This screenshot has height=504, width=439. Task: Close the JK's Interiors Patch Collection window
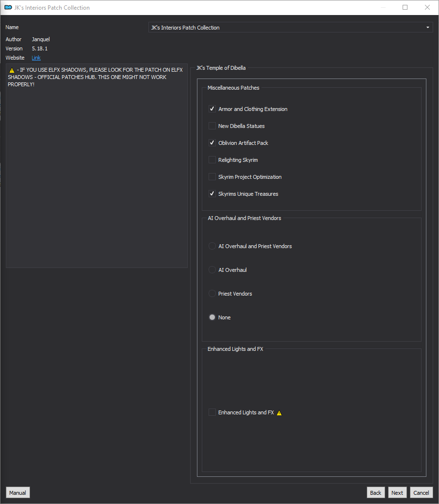pos(427,7)
